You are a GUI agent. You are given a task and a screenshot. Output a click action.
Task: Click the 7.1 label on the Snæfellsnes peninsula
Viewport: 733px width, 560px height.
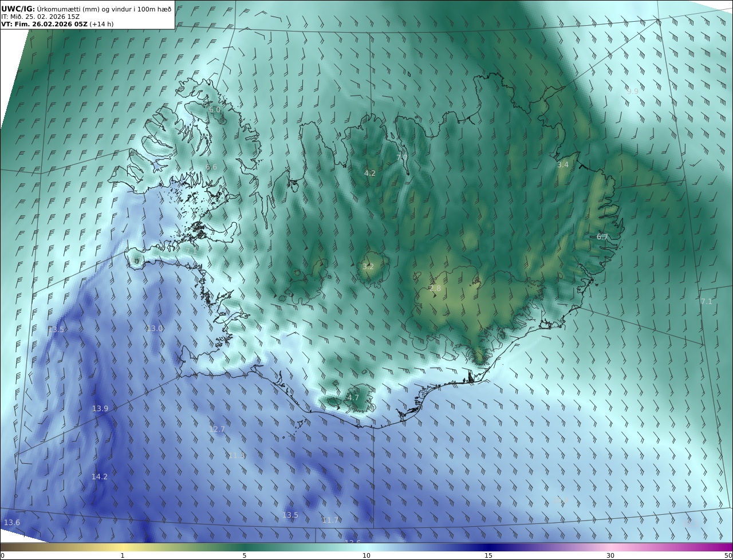point(191,250)
